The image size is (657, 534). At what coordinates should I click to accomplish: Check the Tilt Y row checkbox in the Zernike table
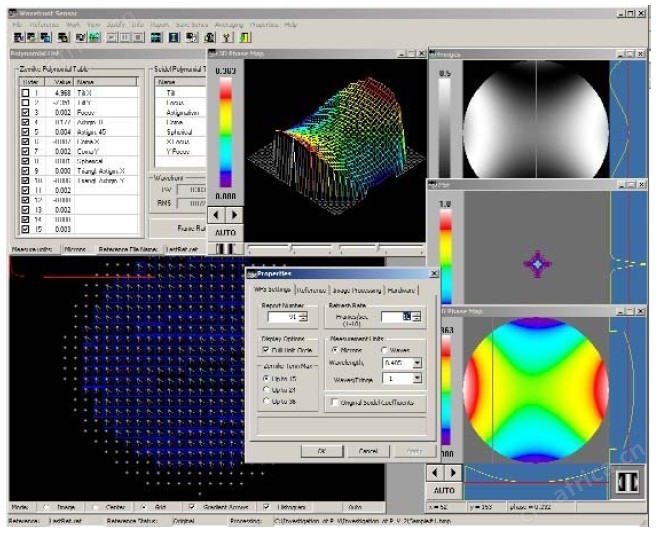tap(26, 103)
